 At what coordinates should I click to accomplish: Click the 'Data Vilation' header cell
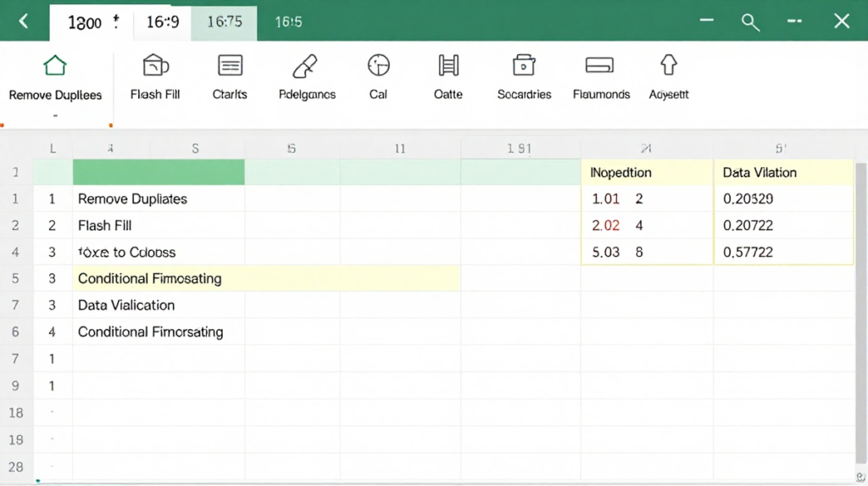[x=784, y=172]
